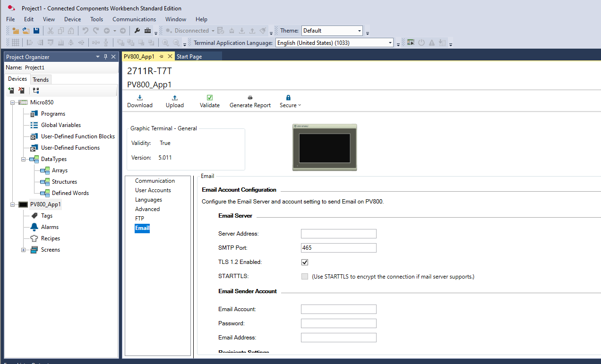Open the View menu
This screenshot has width=601, height=364.
[x=49, y=19]
